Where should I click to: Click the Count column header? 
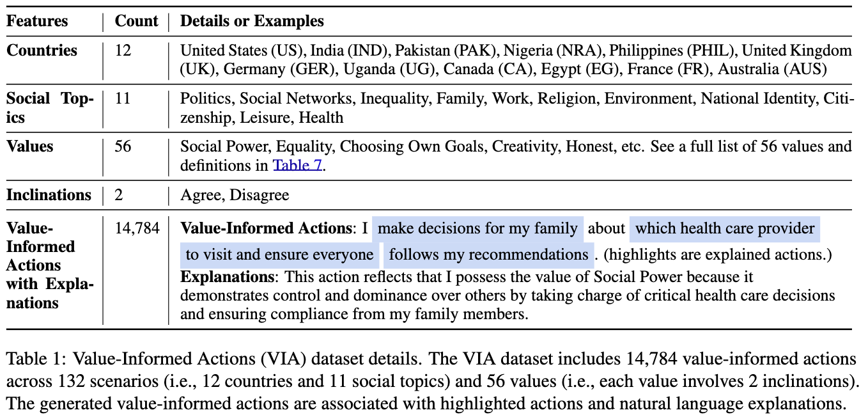click(136, 21)
